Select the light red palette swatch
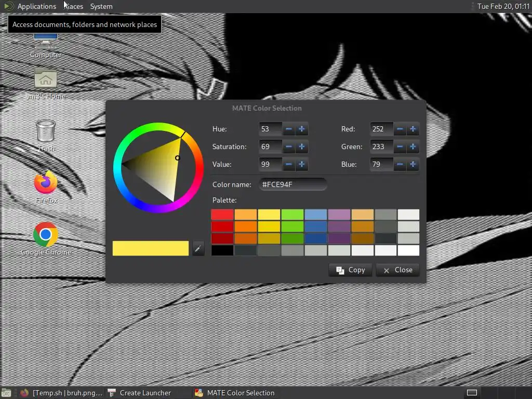The width and height of the screenshot is (532, 399). [x=222, y=215]
